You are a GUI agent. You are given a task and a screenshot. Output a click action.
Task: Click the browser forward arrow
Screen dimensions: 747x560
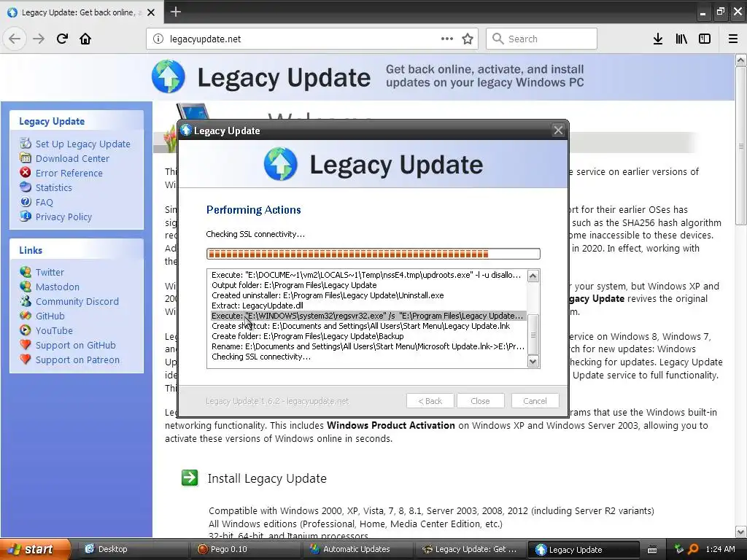pos(39,39)
